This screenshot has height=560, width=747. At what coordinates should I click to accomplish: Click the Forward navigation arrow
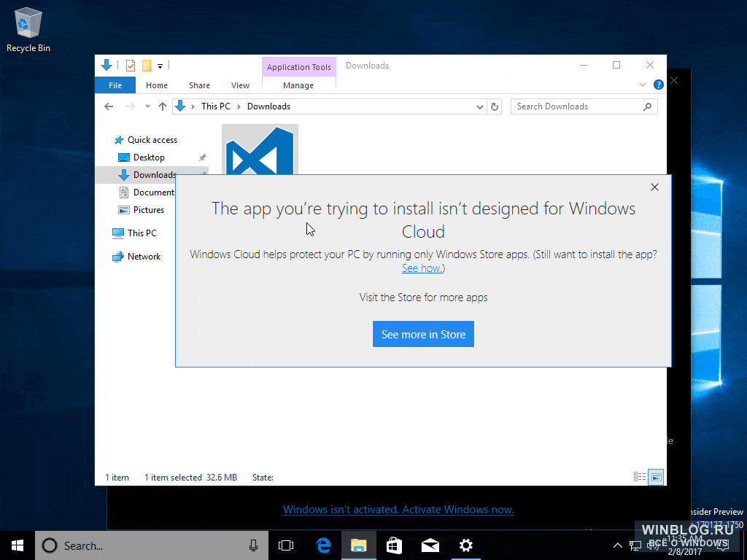130,106
